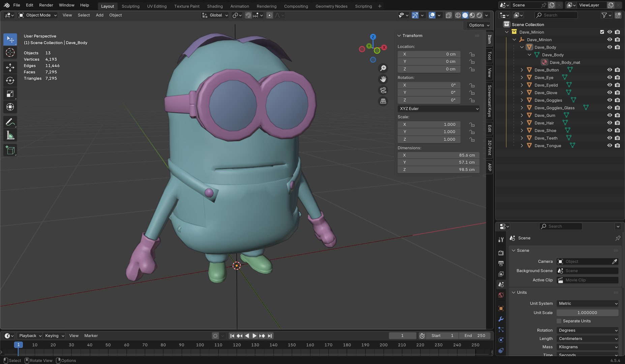Open the Global transform orientation dropdown
This screenshot has width=625, height=364.
point(215,15)
